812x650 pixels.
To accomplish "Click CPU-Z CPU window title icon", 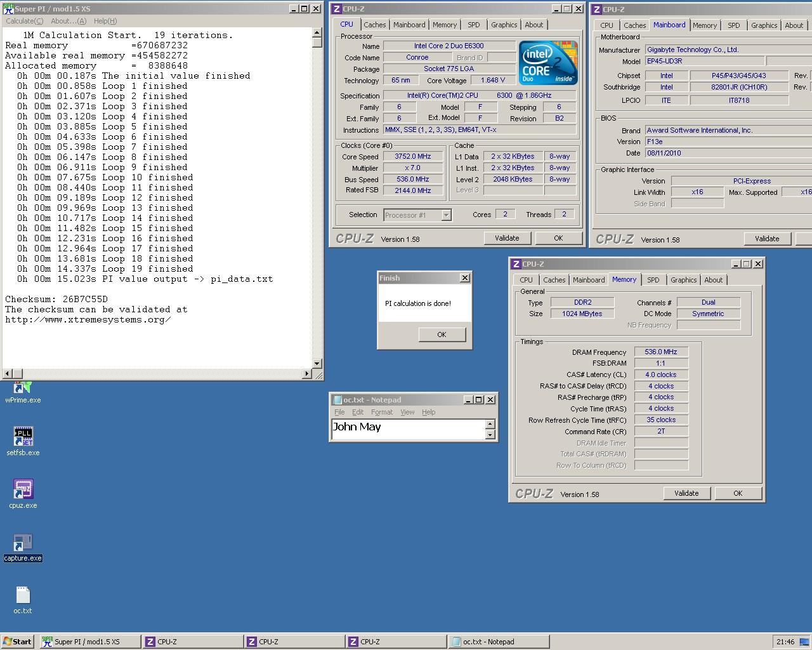I will 337,9.
